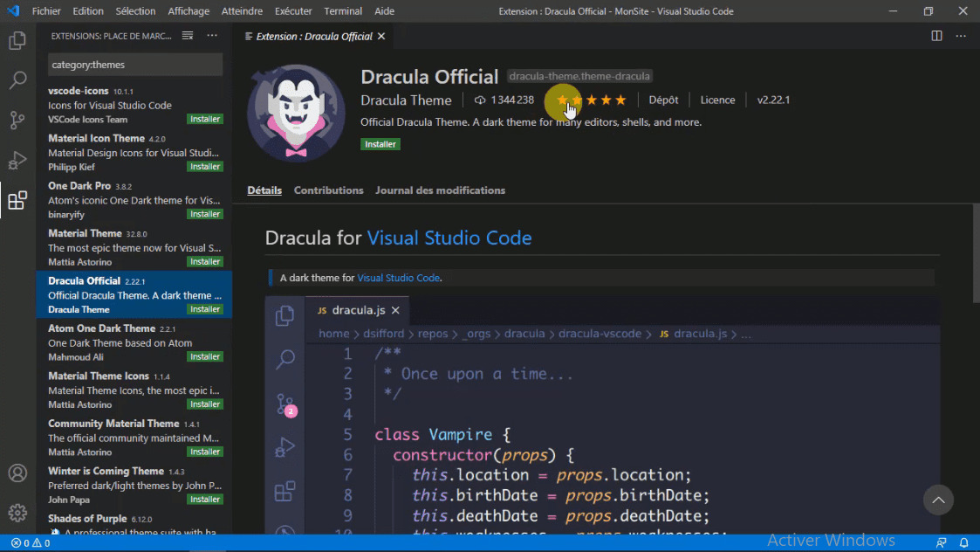Screen dimensions: 980x552
Task: Install Dracula Official from the list
Action: 205,309
